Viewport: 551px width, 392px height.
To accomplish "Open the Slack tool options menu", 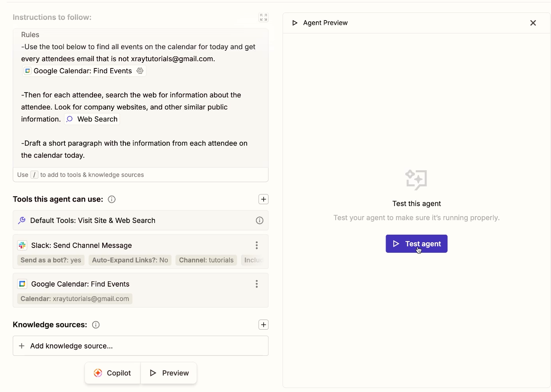I will coord(256,245).
